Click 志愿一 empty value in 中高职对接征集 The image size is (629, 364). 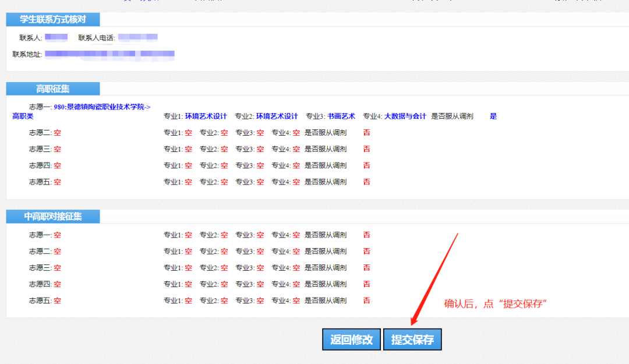57,235
